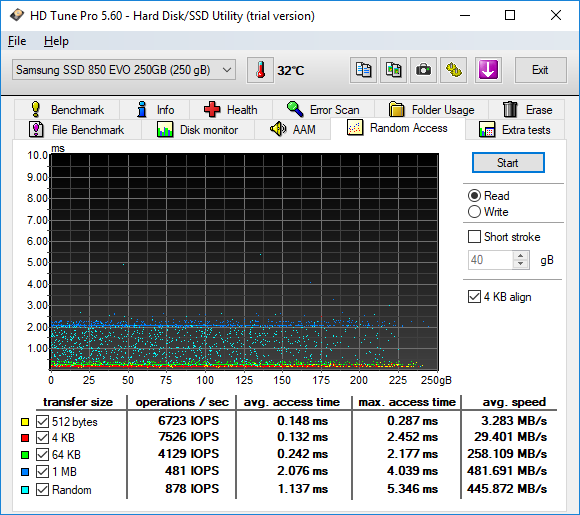
Task: Click the copy text to clipboard icon
Action: [363, 70]
